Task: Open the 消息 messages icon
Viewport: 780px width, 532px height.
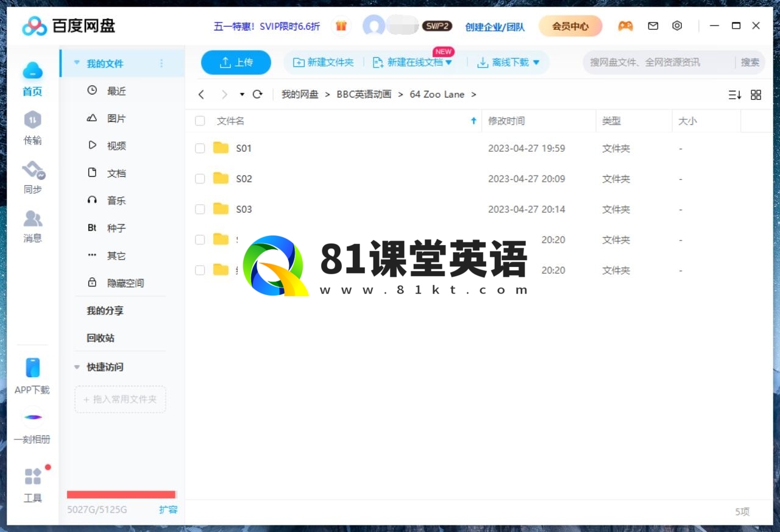Action: pyautogui.click(x=33, y=218)
